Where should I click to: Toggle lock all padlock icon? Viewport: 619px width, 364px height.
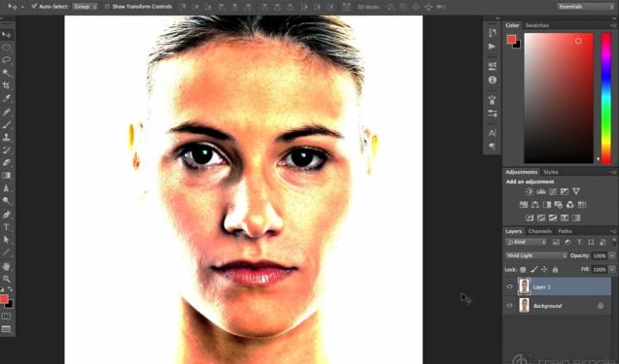556,270
